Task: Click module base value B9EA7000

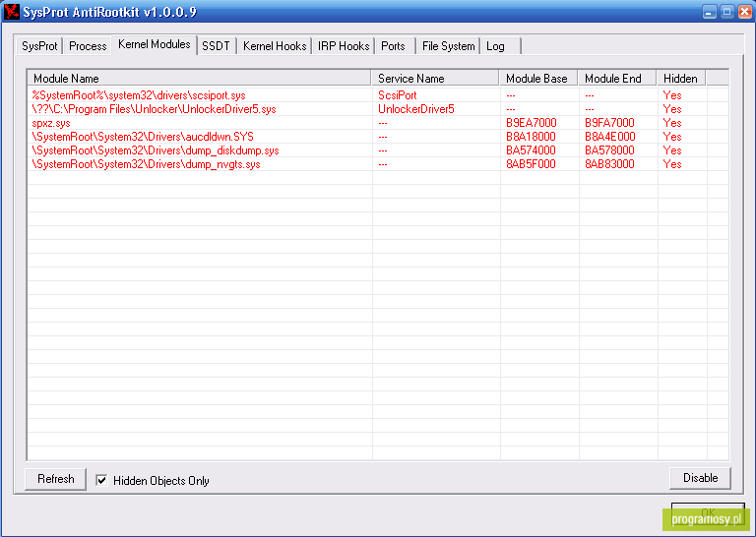Action: [x=531, y=123]
